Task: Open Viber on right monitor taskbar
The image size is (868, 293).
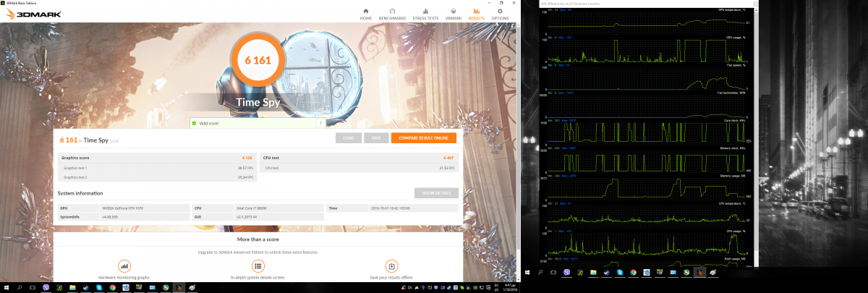Action: click(x=567, y=273)
